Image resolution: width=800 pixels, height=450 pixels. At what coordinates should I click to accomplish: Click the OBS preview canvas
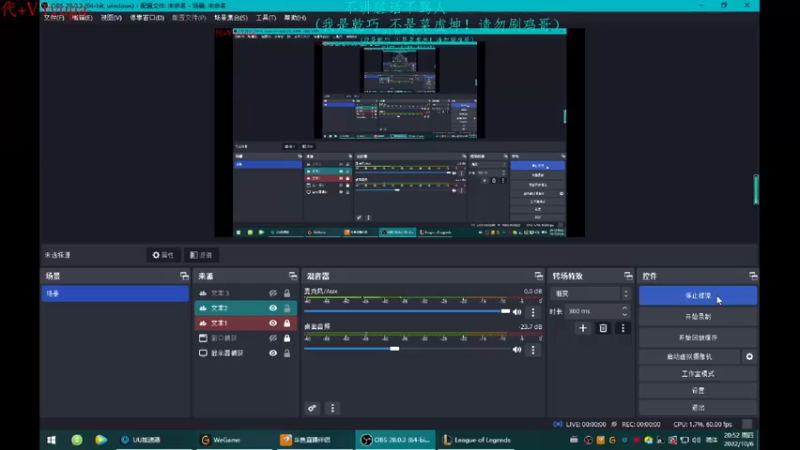click(x=399, y=132)
